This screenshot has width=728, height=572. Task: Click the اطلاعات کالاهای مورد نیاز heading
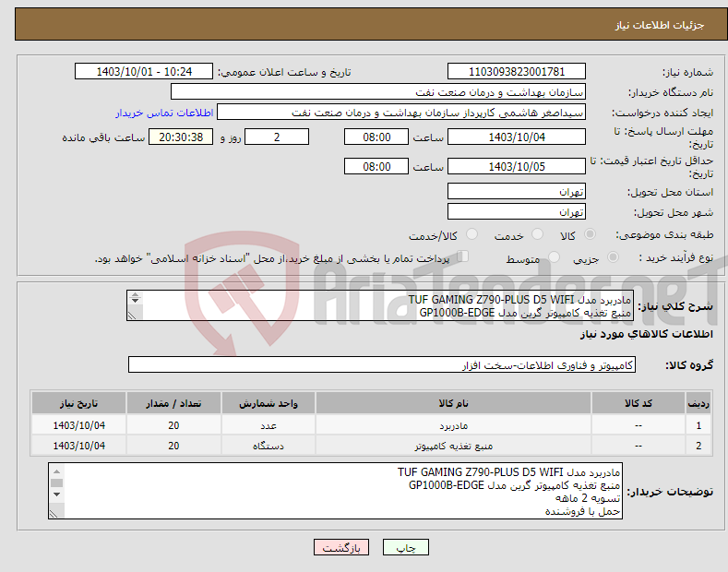tap(646, 334)
